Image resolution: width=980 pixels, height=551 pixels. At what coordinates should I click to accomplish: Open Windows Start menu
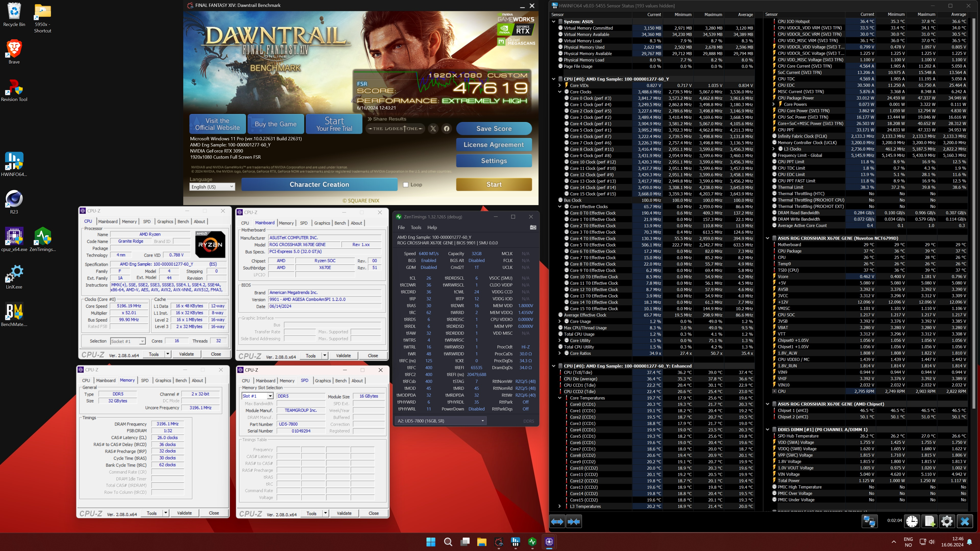[431, 542]
